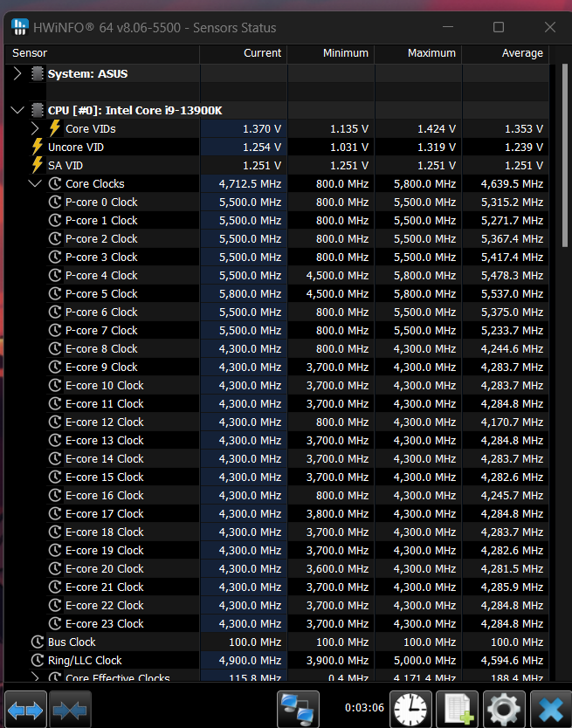Click the shrink arrows button in the bottom toolbar
The height and width of the screenshot is (728, 572).
pyautogui.click(x=70, y=710)
